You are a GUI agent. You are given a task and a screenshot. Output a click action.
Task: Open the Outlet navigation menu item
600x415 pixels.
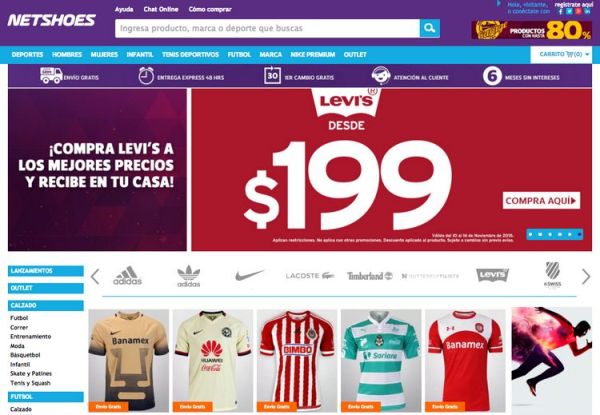(355, 55)
